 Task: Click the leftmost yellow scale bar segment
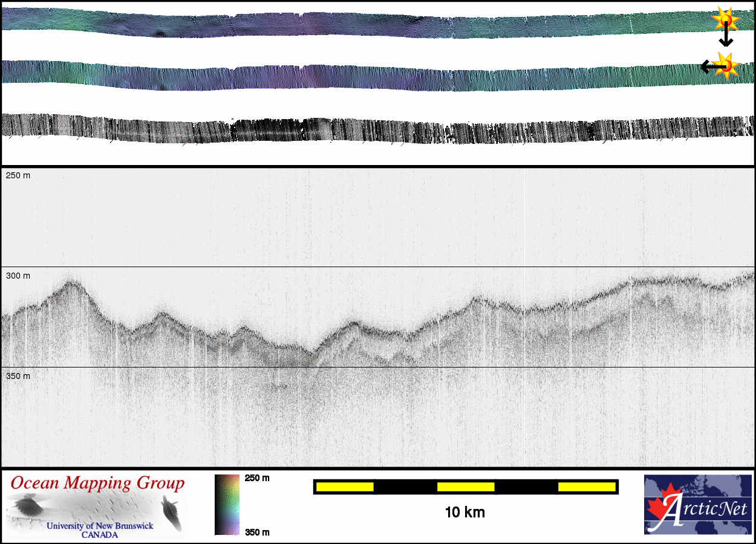(345, 487)
